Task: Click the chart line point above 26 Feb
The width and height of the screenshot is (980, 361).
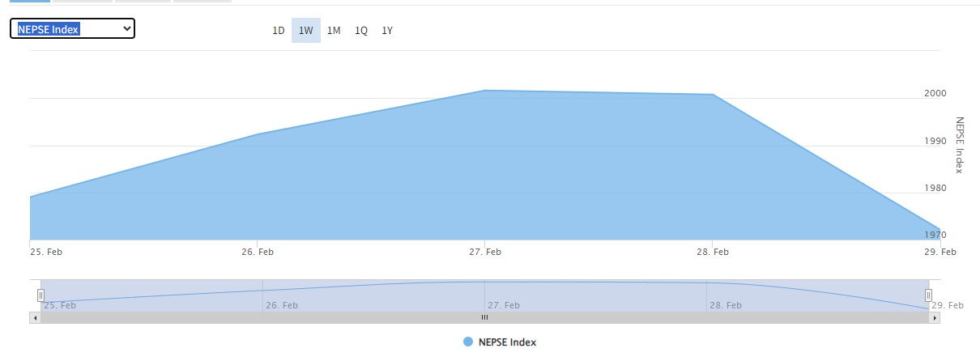Action: coord(258,134)
